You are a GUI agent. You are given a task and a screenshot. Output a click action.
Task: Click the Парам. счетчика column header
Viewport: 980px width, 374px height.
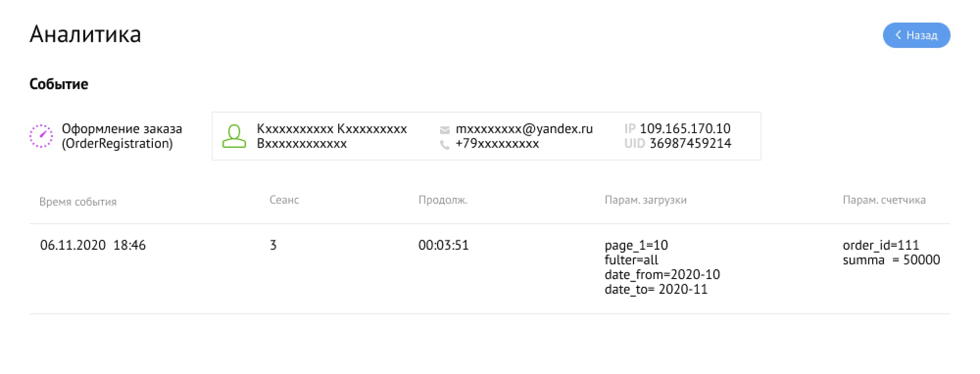884,200
